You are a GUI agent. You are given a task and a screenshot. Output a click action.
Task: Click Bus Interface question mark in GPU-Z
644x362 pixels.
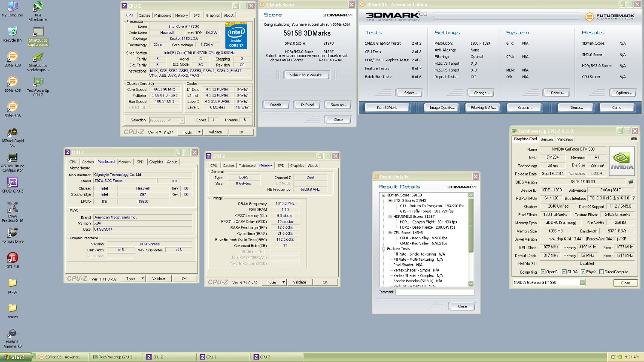pyautogui.click(x=634, y=198)
